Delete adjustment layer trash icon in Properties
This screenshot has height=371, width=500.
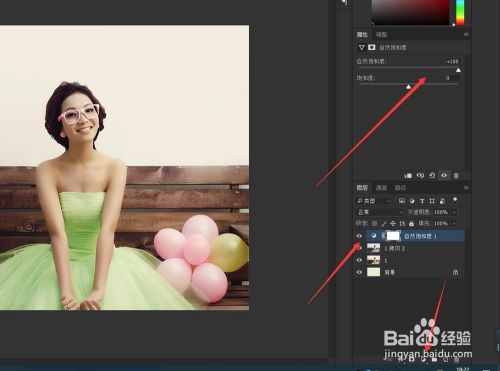click(456, 175)
